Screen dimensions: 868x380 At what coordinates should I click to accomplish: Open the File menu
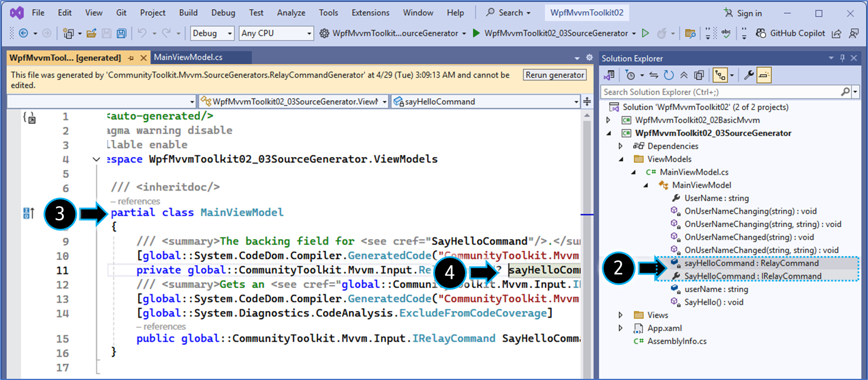coord(38,13)
